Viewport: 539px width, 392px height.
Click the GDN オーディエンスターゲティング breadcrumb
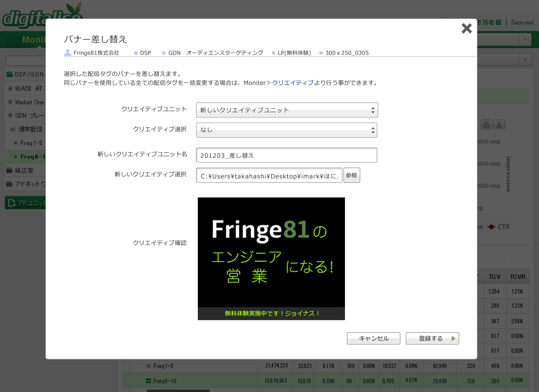[213, 53]
